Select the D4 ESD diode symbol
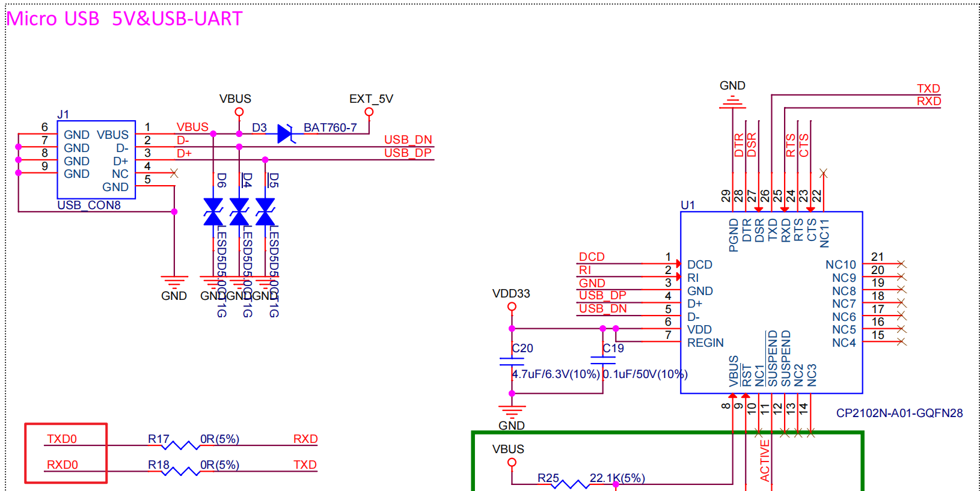Viewport: 980px width, 491px height. click(239, 212)
